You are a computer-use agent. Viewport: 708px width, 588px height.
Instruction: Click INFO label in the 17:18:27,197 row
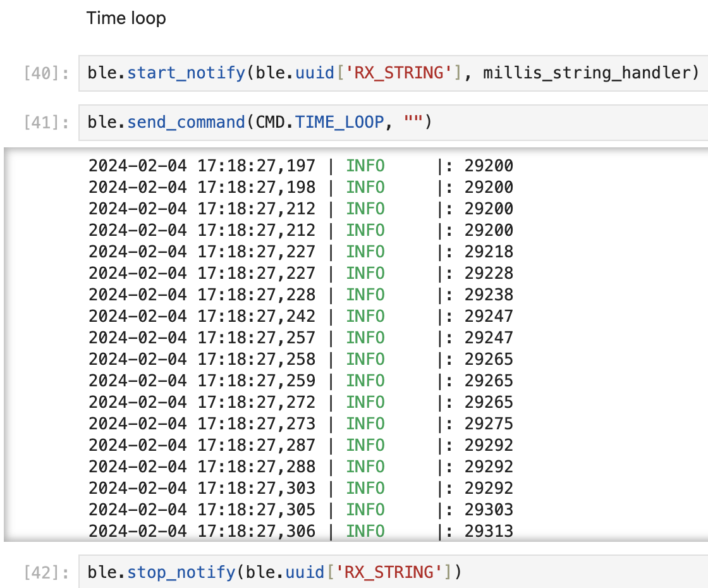tap(365, 166)
